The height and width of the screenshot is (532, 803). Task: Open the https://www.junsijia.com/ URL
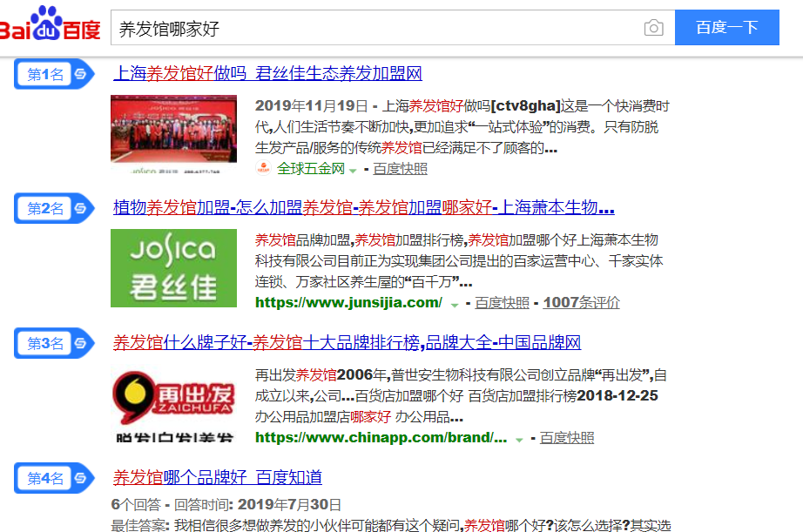click(x=348, y=303)
